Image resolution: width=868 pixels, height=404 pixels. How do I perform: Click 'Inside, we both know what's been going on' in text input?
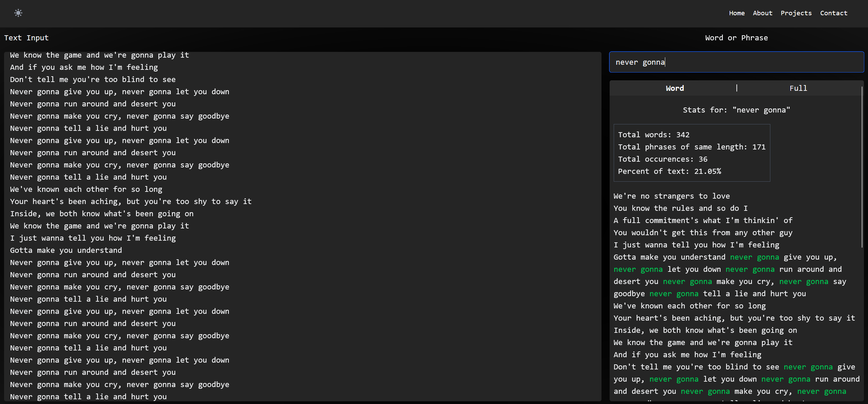click(x=102, y=214)
